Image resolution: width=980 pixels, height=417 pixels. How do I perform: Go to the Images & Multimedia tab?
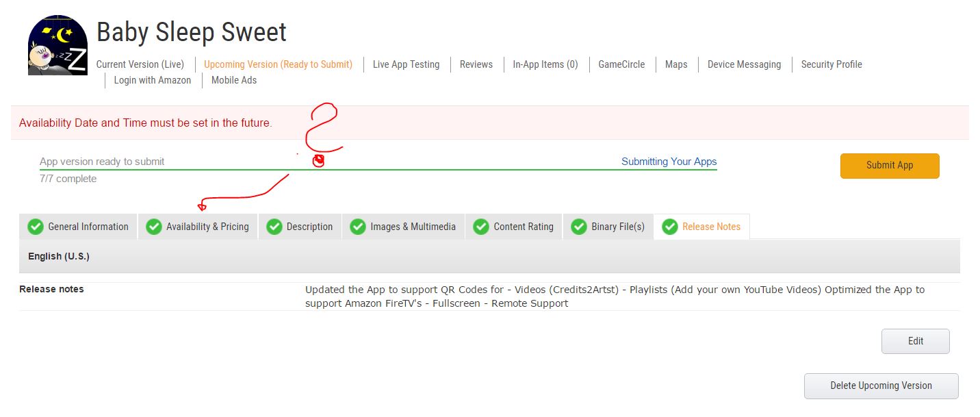click(x=403, y=227)
